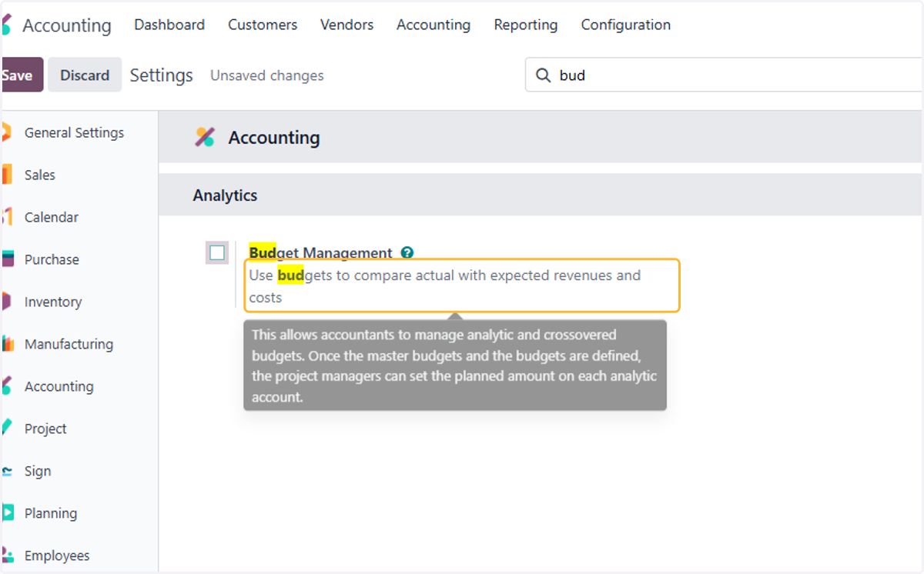
Task: Click the Purchase sidebar icon
Action: point(8,259)
